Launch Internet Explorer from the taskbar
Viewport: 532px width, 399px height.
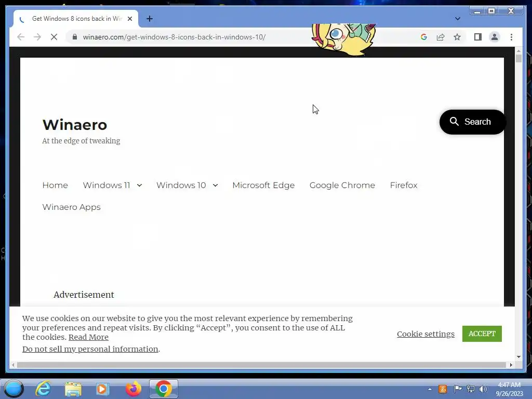click(x=43, y=389)
